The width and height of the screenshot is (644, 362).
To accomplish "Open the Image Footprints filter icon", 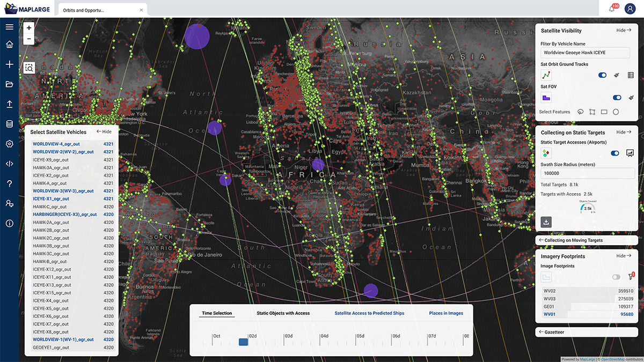I will click(631, 277).
